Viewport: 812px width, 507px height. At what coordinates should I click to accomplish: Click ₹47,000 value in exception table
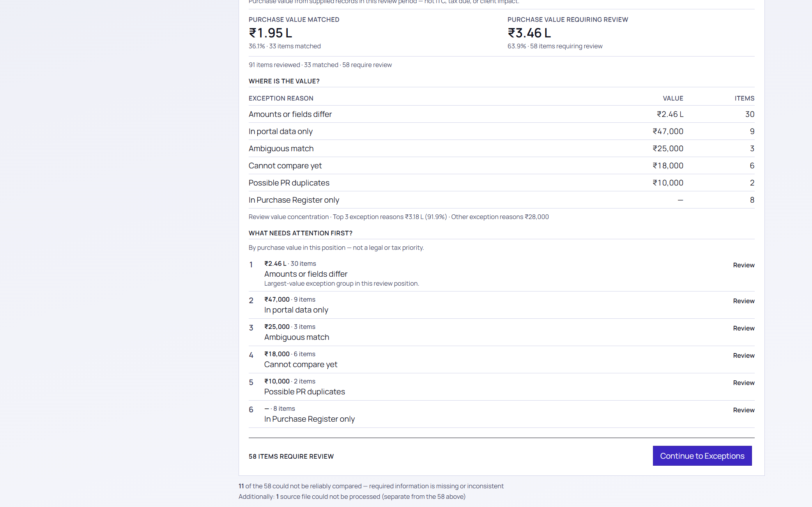(x=668, y=131)
